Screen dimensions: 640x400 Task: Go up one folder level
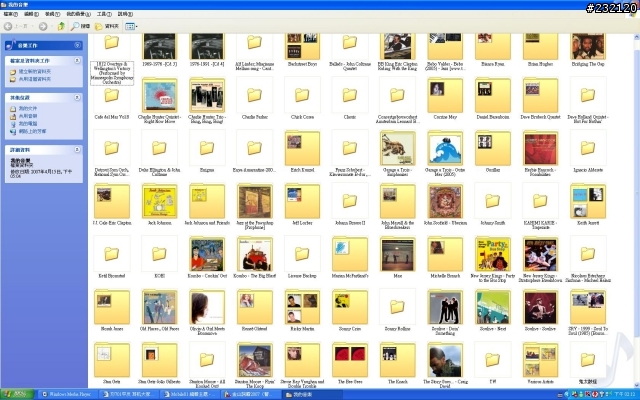click(x=61, y=27)
